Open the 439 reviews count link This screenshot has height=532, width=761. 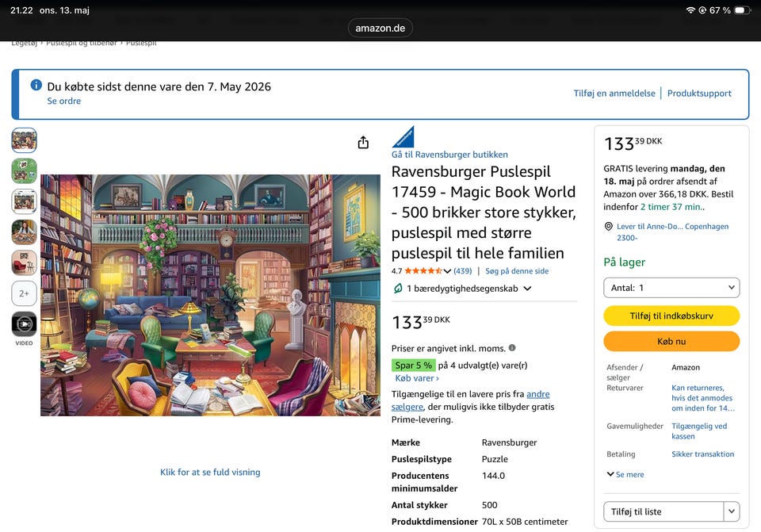462,271
